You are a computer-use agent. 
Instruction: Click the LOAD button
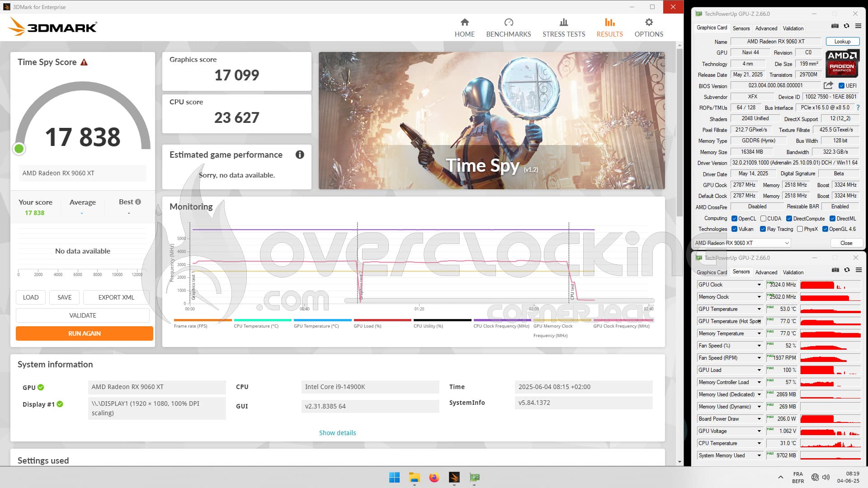(31, 297)
